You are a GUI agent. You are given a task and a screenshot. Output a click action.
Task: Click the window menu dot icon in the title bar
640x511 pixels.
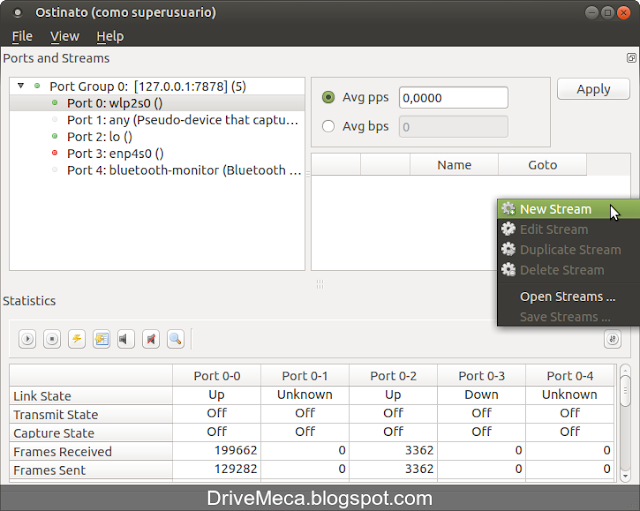coord(17,13)
